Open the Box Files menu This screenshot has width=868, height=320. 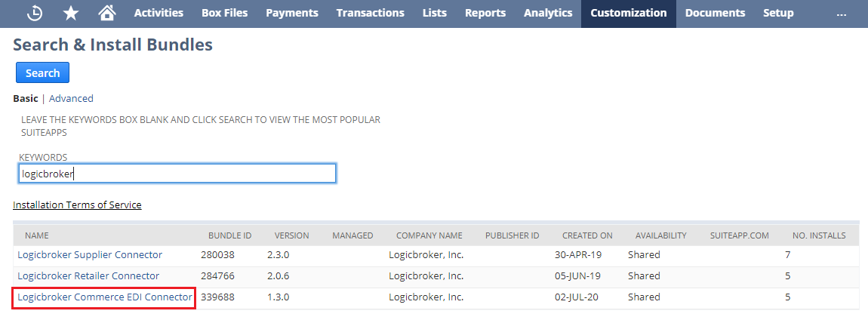click(224, 13)
